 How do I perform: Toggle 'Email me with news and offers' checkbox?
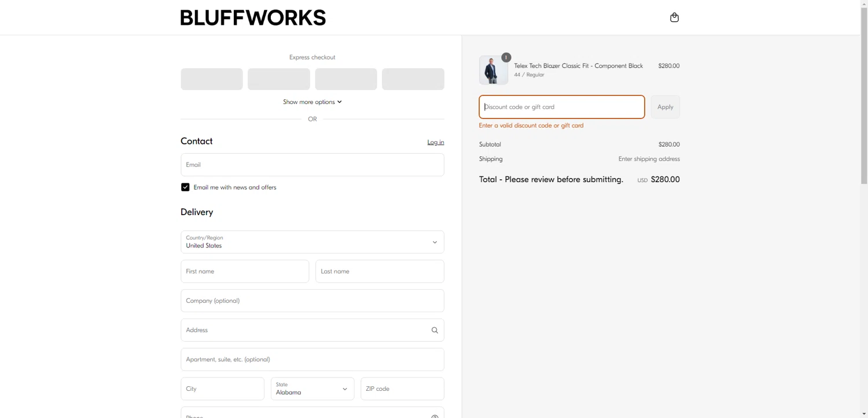185,187
